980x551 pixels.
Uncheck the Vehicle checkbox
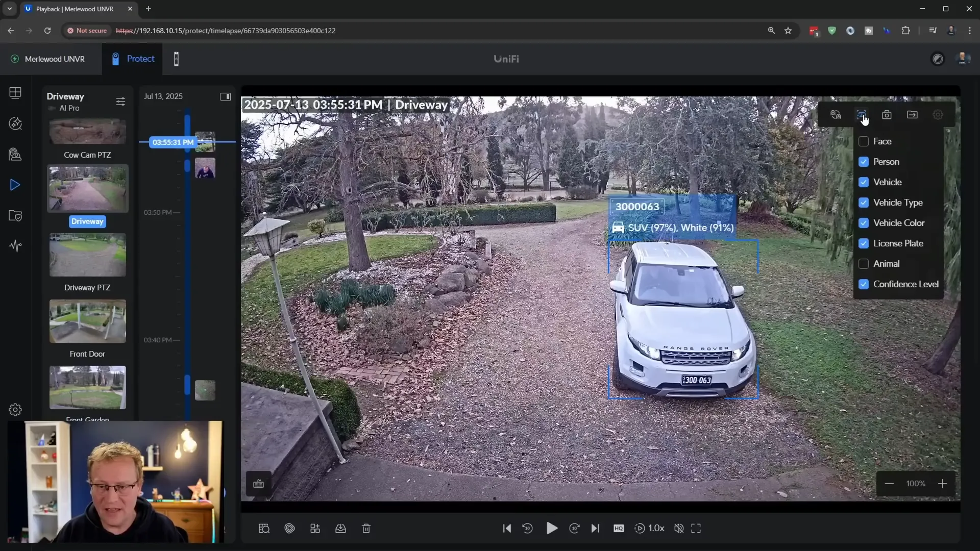click(x=864, y=182)
